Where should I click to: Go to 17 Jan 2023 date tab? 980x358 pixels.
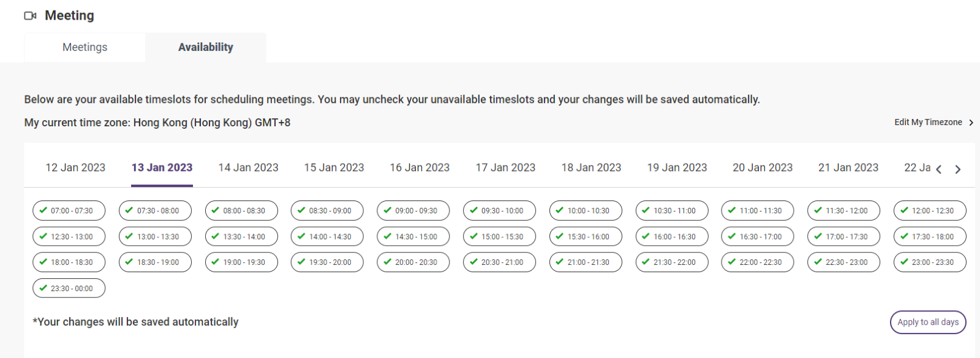click(505, 168)
